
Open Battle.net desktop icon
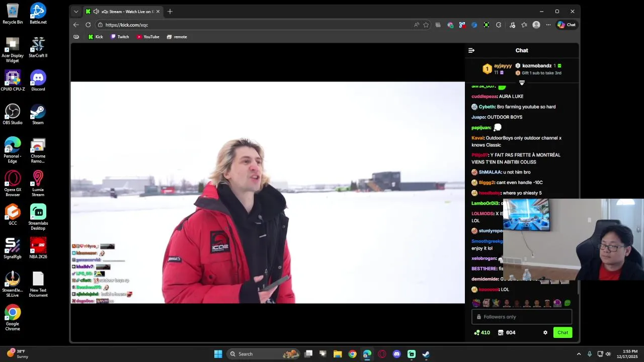[38, 14]
